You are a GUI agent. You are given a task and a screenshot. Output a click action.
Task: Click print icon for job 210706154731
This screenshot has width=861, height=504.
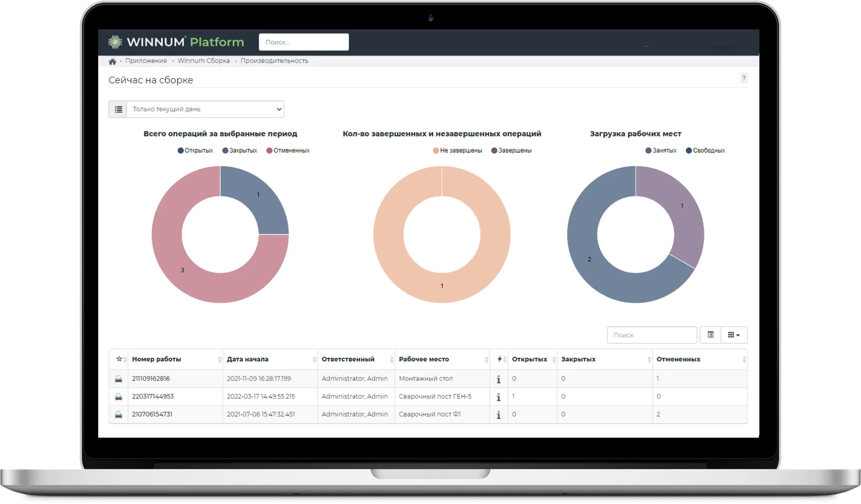point(119,415)
